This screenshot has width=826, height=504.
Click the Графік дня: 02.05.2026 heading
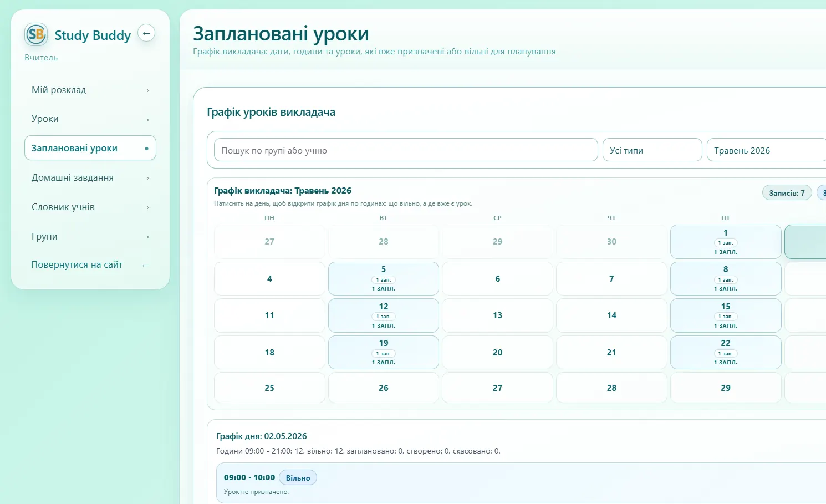[x=262, y=436]
